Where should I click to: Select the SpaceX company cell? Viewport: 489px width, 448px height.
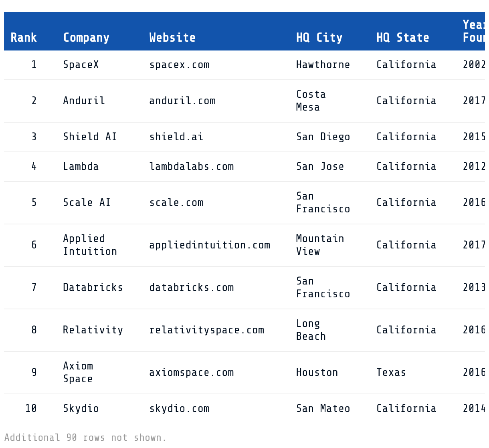(x=81, y=65)
